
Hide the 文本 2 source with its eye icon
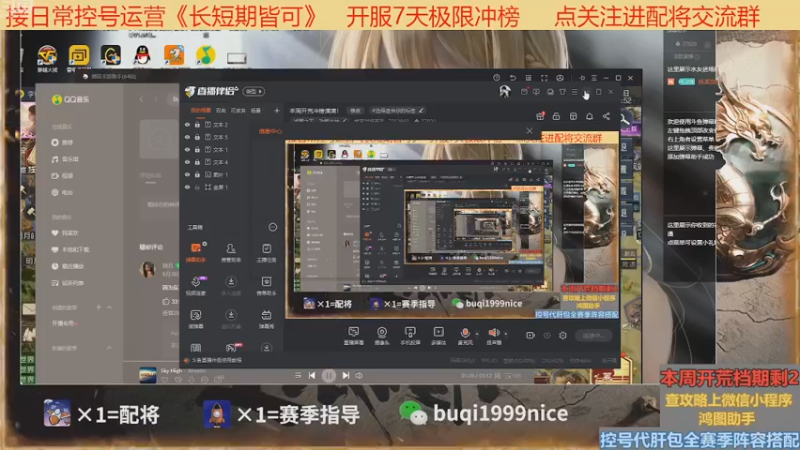point(187,124)
